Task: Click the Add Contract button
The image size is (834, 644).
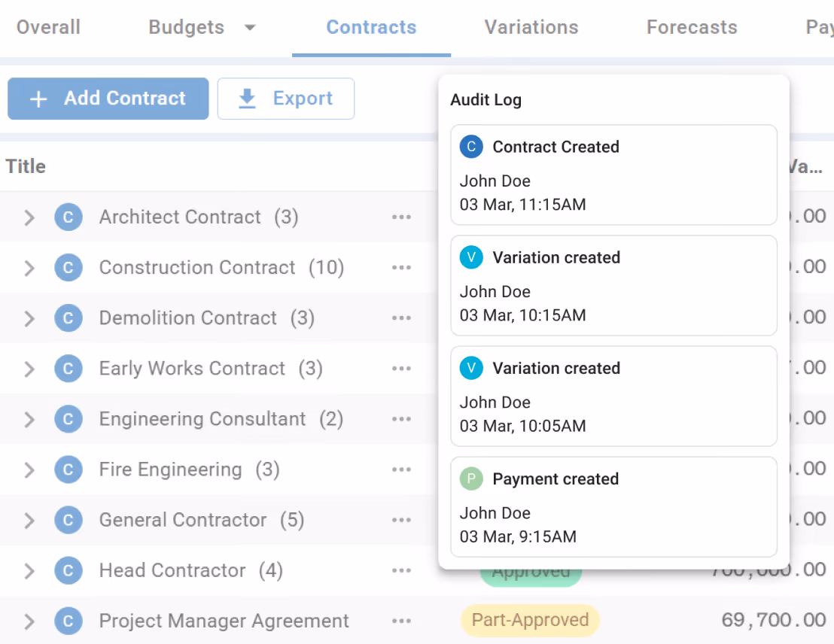Action: point(108,99)
